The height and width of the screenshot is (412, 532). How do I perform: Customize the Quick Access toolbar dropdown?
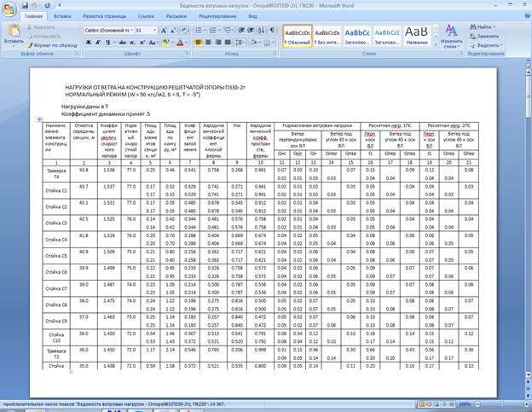tap(60, 5)
